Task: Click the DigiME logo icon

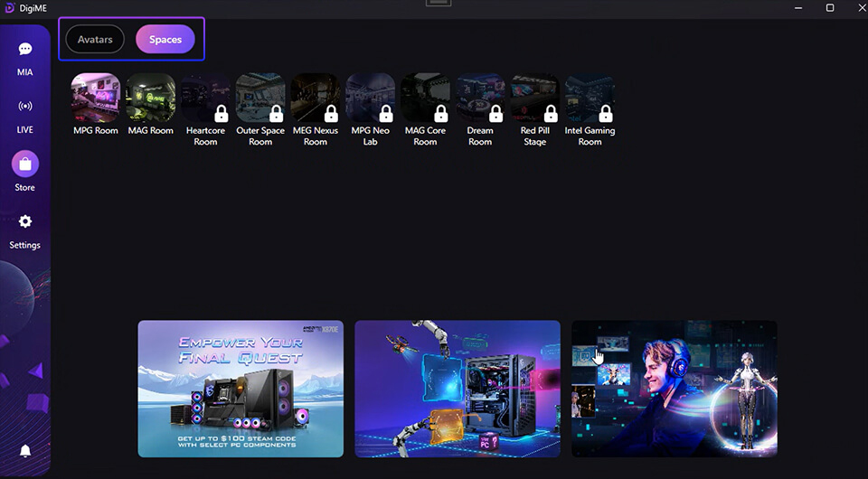Action: coord(9,8)
